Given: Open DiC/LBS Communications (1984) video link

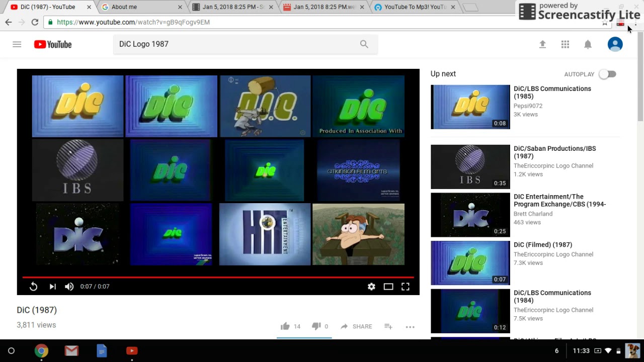Looking at the screenshot, I should [552, 297].
